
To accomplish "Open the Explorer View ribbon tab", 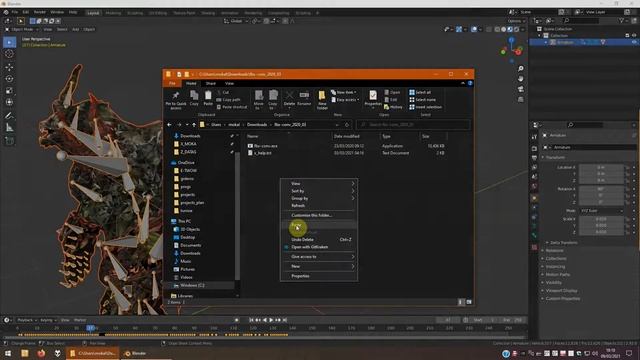I will [229, 83].
